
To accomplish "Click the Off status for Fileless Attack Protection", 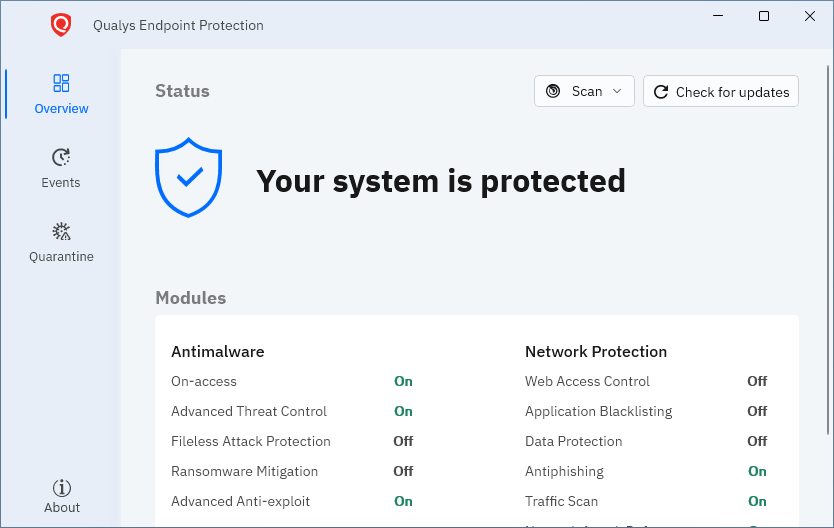I will tap(403, 441).
